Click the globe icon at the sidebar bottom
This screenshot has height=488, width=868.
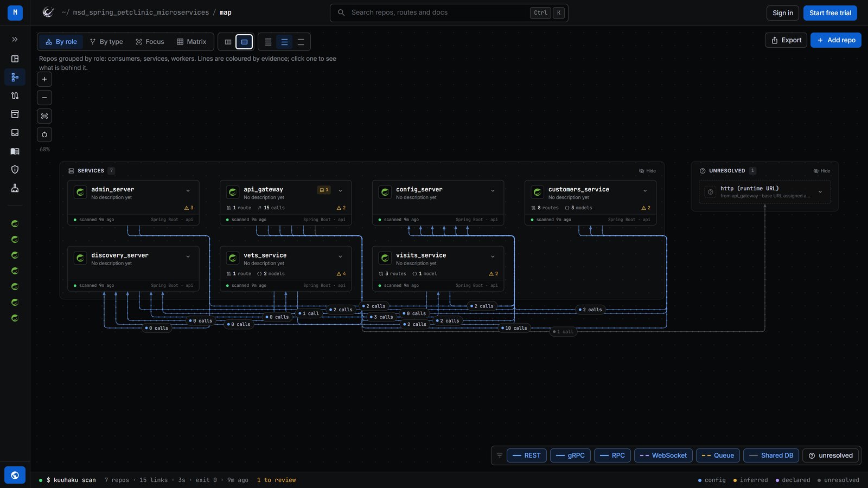click(x=15, y=475)
